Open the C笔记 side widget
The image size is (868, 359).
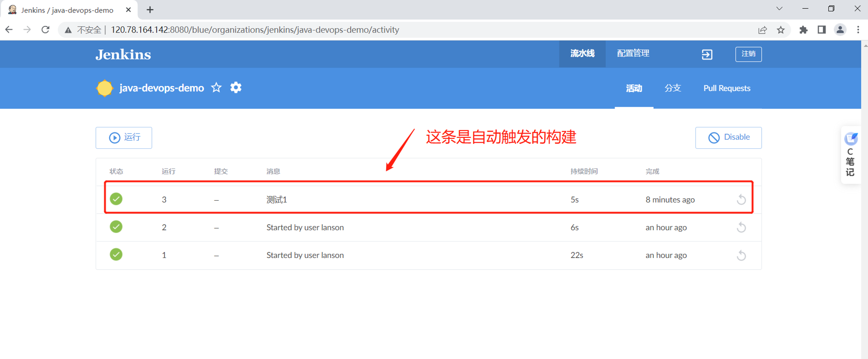851,155
